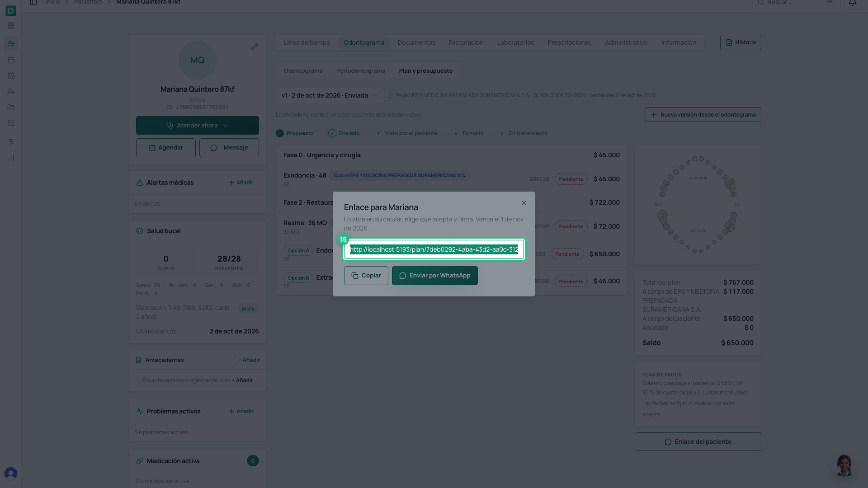This screenshot has width=868, height=488.
Task: Open the dashboard icon in the sidebar
Action: coord(11,26)
